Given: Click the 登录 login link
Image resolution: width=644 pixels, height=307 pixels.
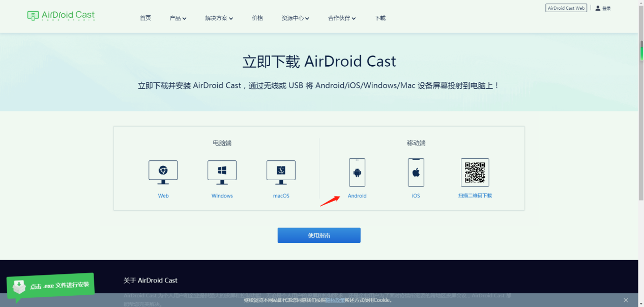Looking at the screenshot, I should [606, 9].
